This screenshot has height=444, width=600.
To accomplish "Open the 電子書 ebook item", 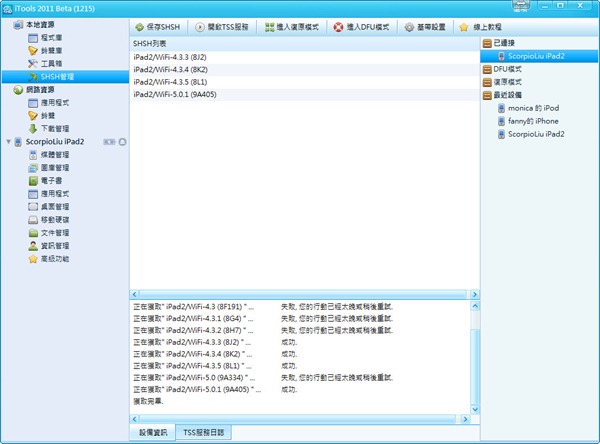I will (x=45, y=181).
